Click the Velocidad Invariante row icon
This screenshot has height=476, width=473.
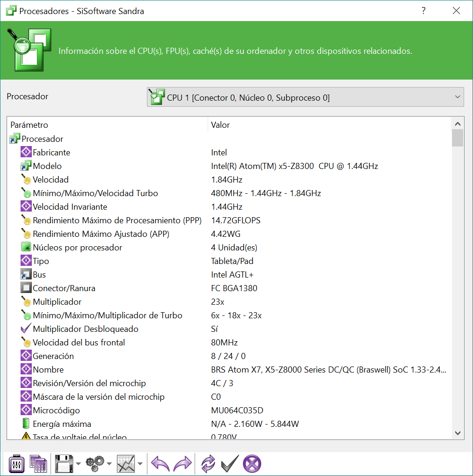click(26, 206)
